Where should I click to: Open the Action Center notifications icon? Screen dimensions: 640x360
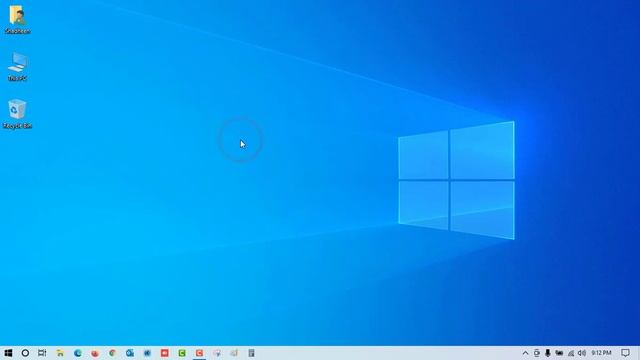coord(625,353)
